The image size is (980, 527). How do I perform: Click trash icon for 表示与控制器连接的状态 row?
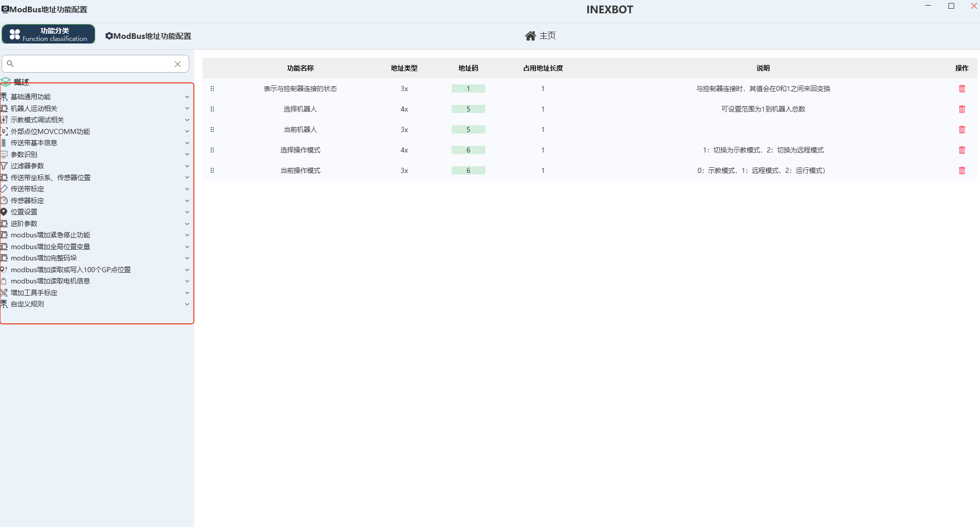coord(962,89)
